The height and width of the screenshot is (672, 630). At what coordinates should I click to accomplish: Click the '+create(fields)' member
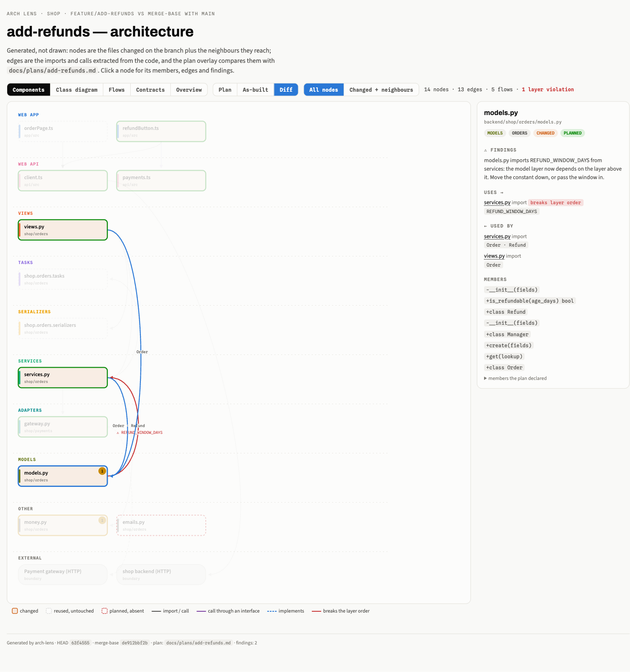[x=509, y=346]
